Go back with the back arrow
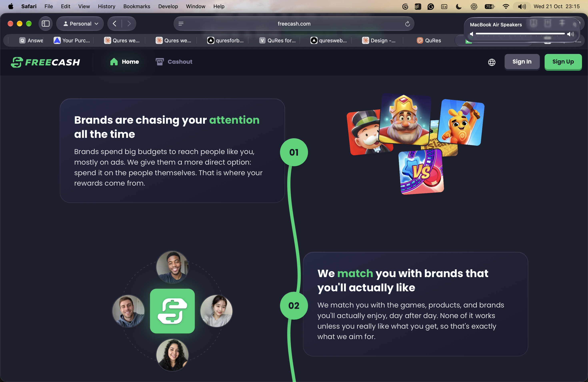Image resolution: width=588 pixels, height=382 pixels. pos(114,24)
